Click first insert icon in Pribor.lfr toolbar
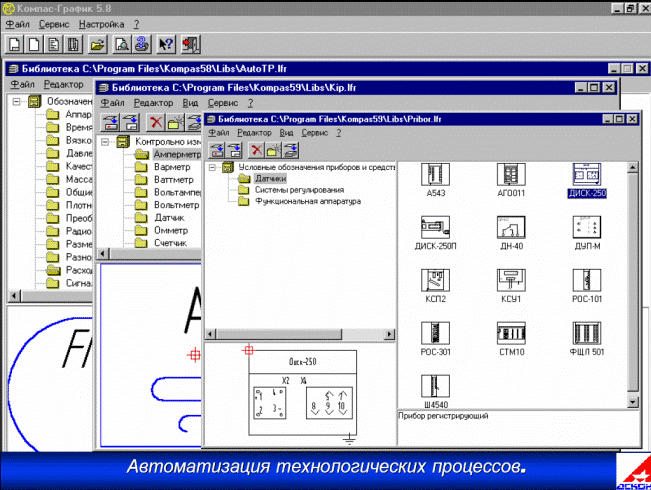651x490 pixels. (x=217, y=150)
